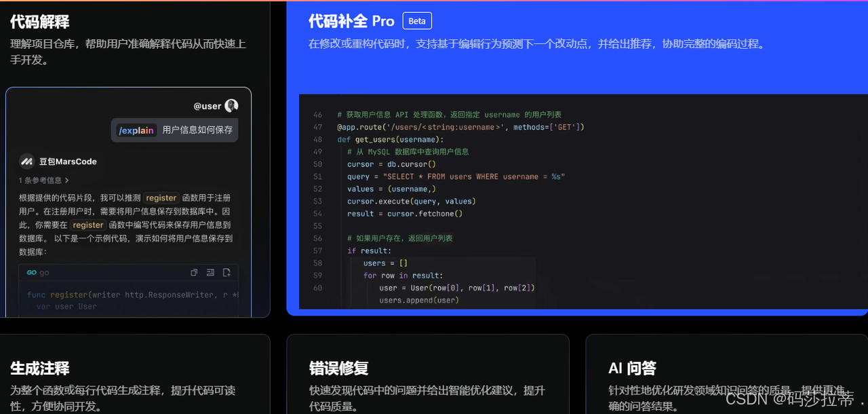Click the 豆包MarsCode name label

(x=68, y=162)
